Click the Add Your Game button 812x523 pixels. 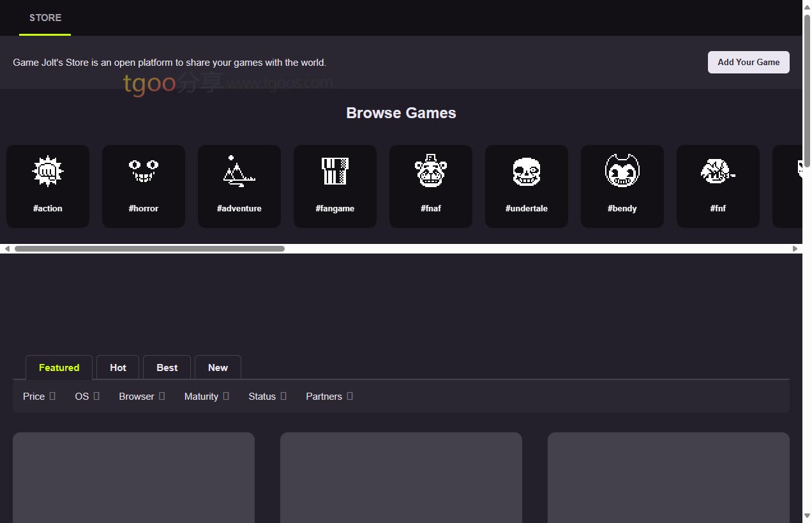pos(748,63)
